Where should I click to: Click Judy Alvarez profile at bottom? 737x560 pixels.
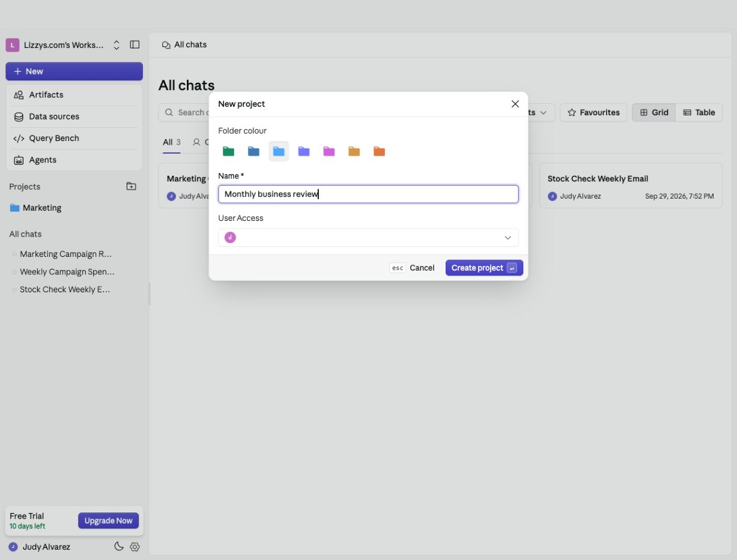coord(40,547)
